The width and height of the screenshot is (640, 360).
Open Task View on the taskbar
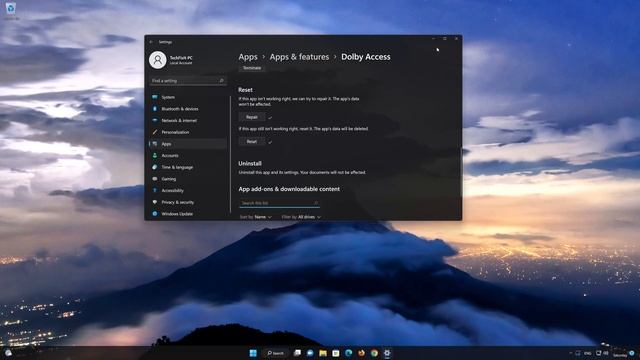click(297, 353)
